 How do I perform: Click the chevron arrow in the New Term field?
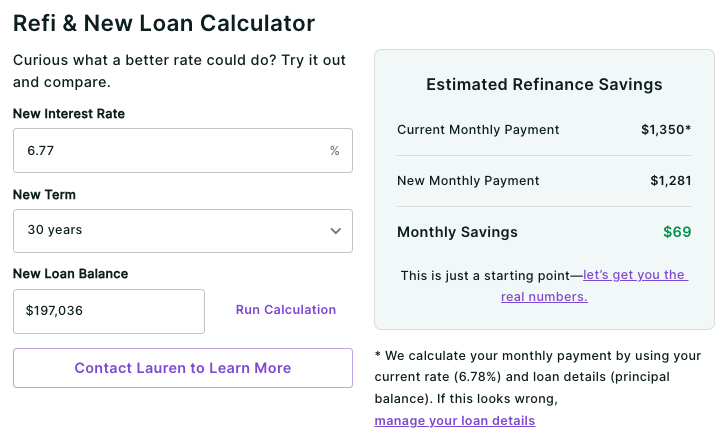pyautogui.click(x=336, y=231)
